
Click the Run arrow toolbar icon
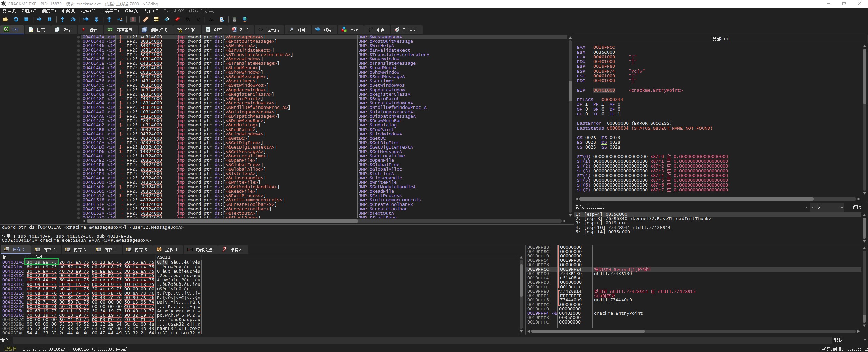(39, 19)
